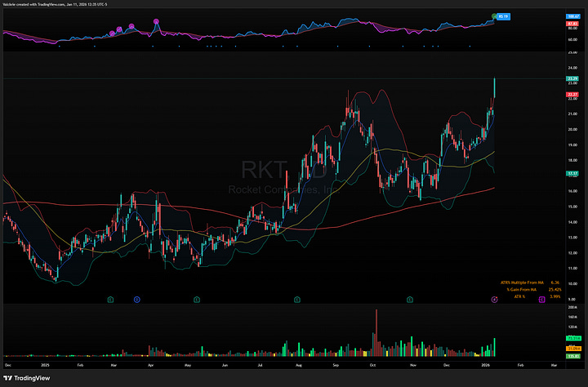Viewport: 588px width, 387px height.
Task: Select the green 23.29 last-price label
Action: point(572,78)
